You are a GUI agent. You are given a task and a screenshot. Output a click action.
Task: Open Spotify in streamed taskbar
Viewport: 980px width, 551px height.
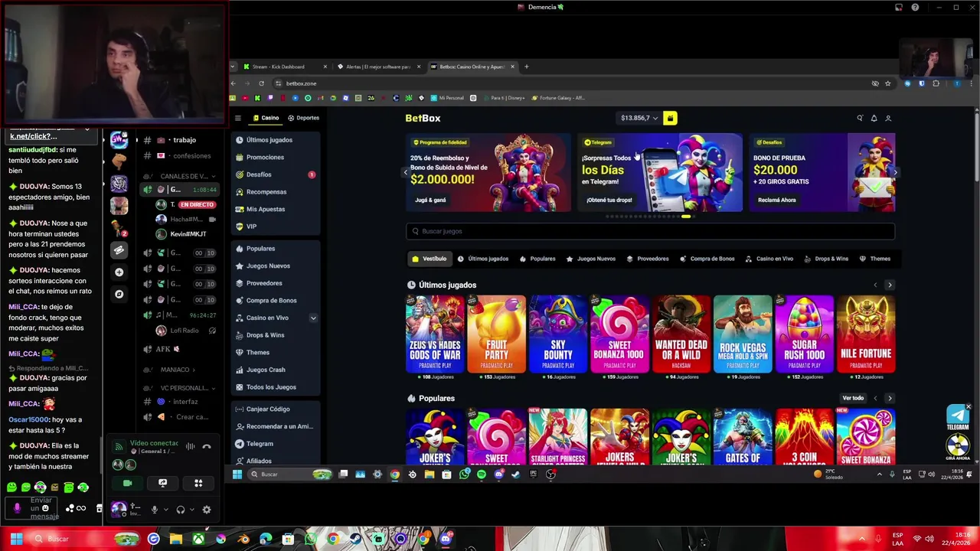coord(481,474)
